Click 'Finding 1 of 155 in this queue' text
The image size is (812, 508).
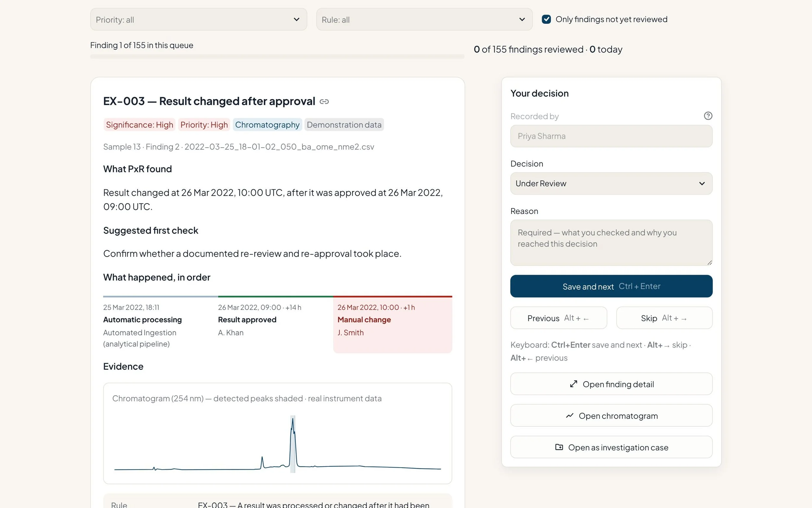[142, 46]
